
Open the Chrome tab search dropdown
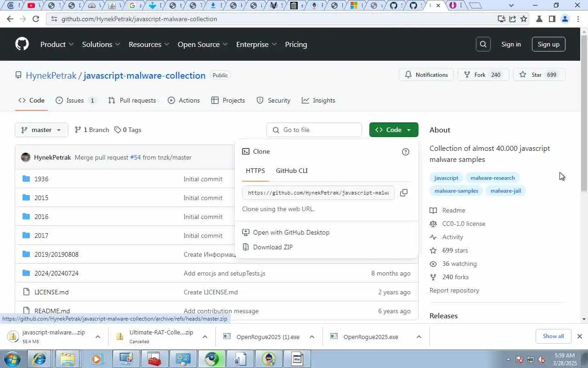click(x=511, y=5)
